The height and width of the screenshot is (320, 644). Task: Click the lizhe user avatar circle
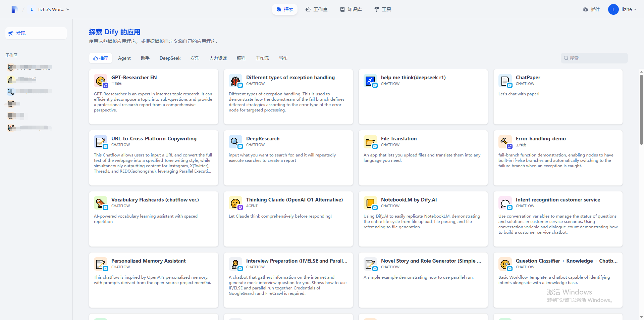pyautogui.click(x=613, y=9)
